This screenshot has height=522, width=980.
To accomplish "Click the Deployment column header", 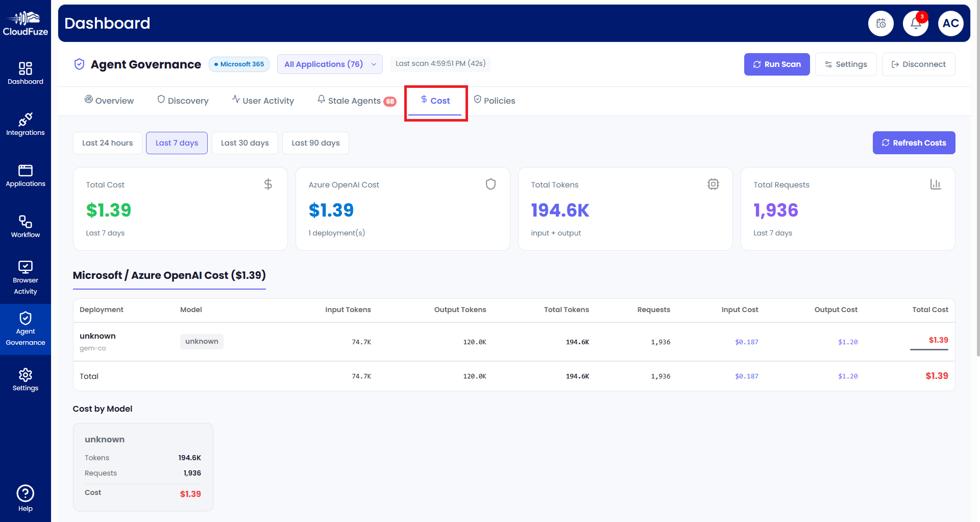I will 102,310.
